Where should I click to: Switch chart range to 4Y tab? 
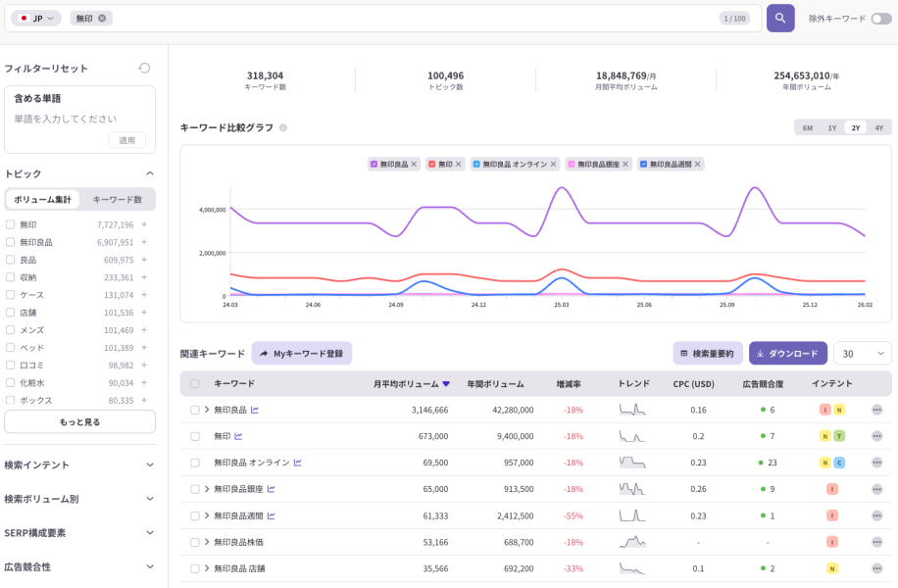880,127
